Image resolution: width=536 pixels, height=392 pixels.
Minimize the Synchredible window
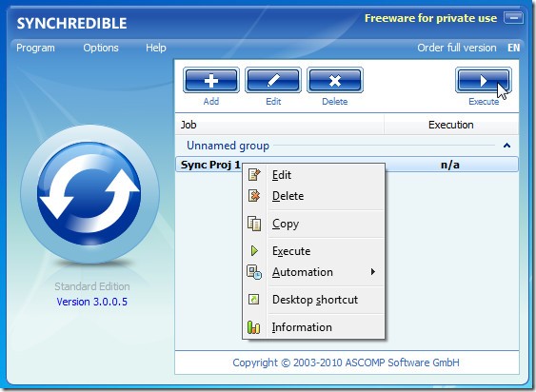pos(513,18)
